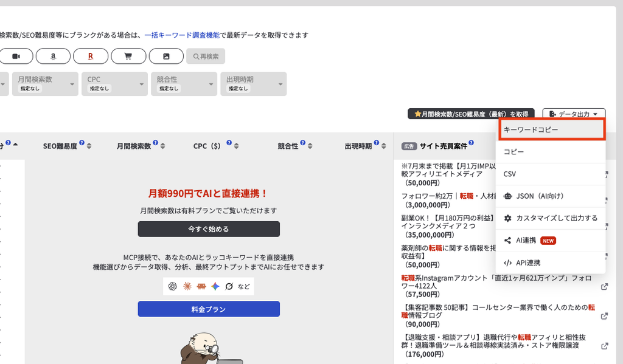The height and width of the screenshot is (364, 623).
Task: Click the ChatGPT logo icon
Action: coord(172,286)
